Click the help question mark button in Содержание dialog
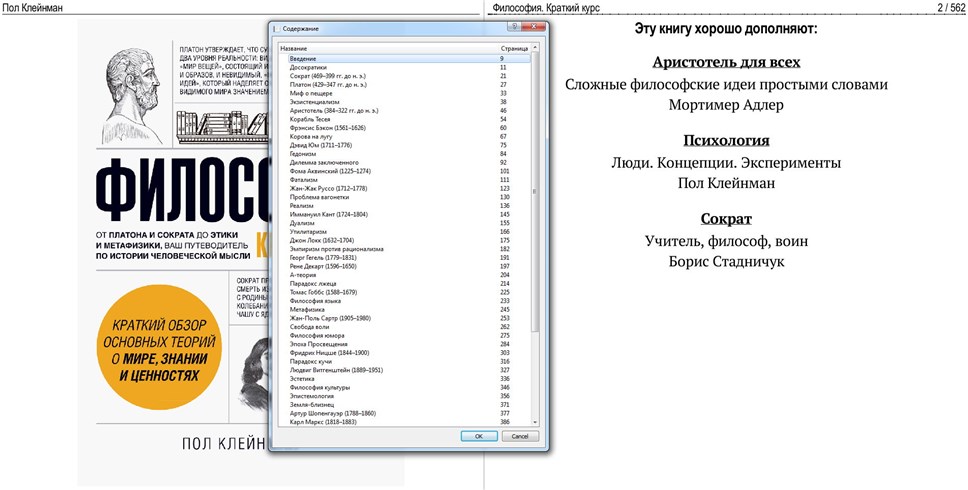This screenshot has height=490, width=968. pos(513,27)
